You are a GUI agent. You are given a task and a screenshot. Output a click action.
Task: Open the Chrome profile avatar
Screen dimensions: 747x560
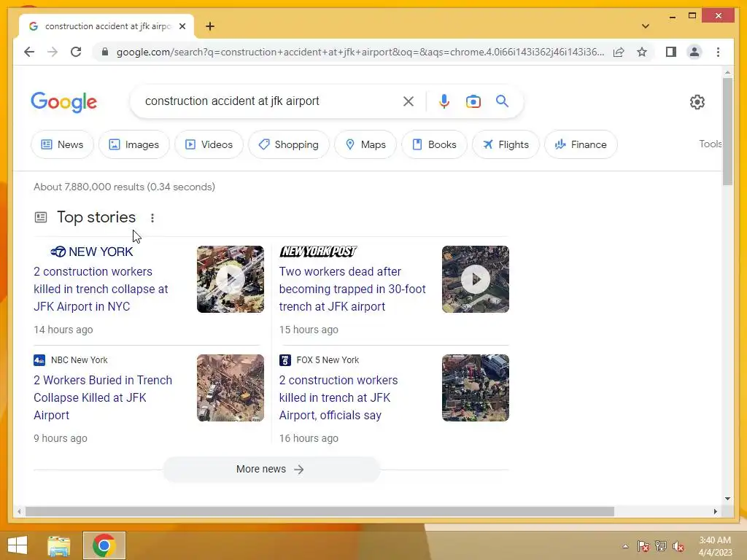694,52
